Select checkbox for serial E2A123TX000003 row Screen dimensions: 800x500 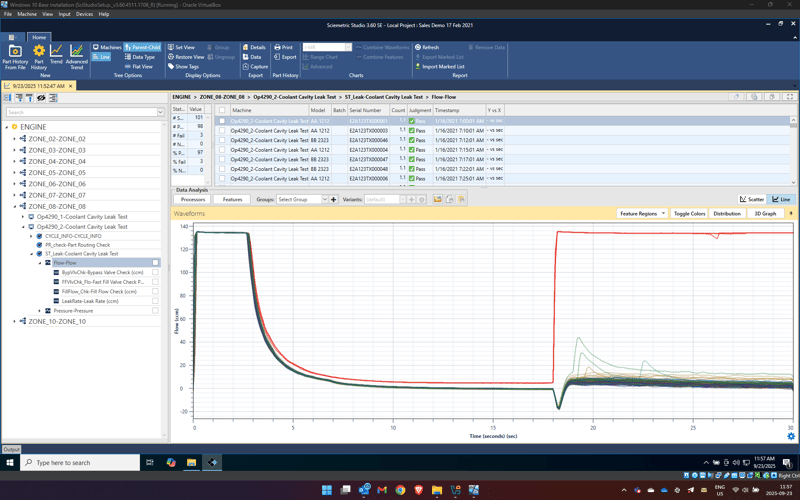pyautogui.click(x=222, y=131)
